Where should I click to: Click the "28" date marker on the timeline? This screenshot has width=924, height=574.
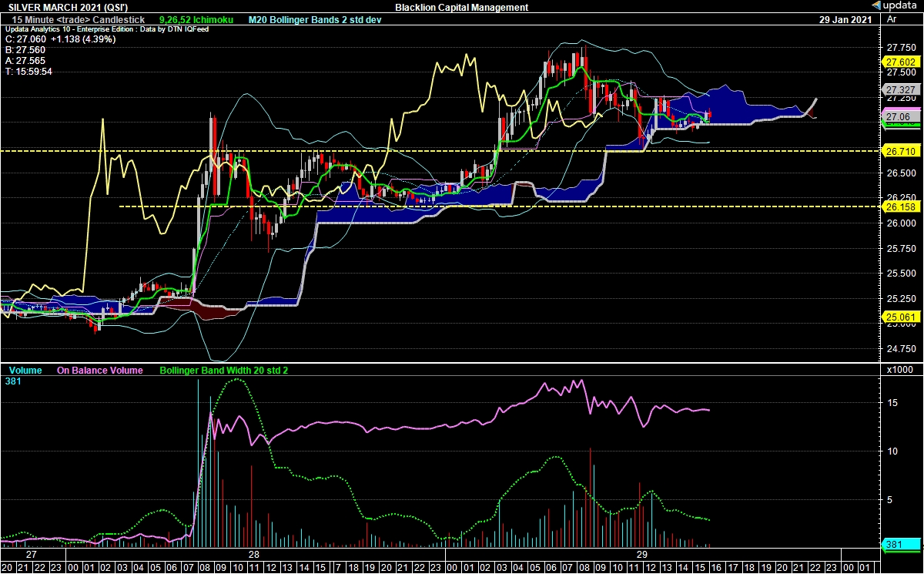(x=253, y=553)
